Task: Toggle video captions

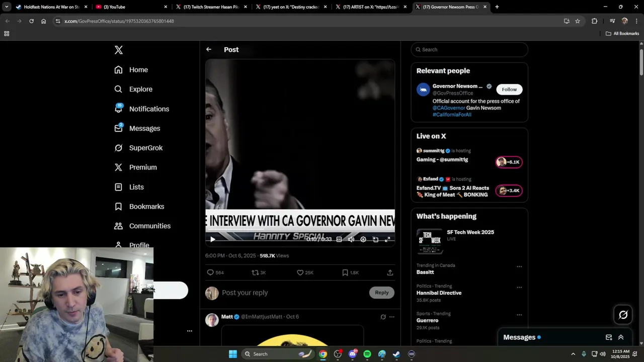Action: pyautogui.click(x=339, y=239)
